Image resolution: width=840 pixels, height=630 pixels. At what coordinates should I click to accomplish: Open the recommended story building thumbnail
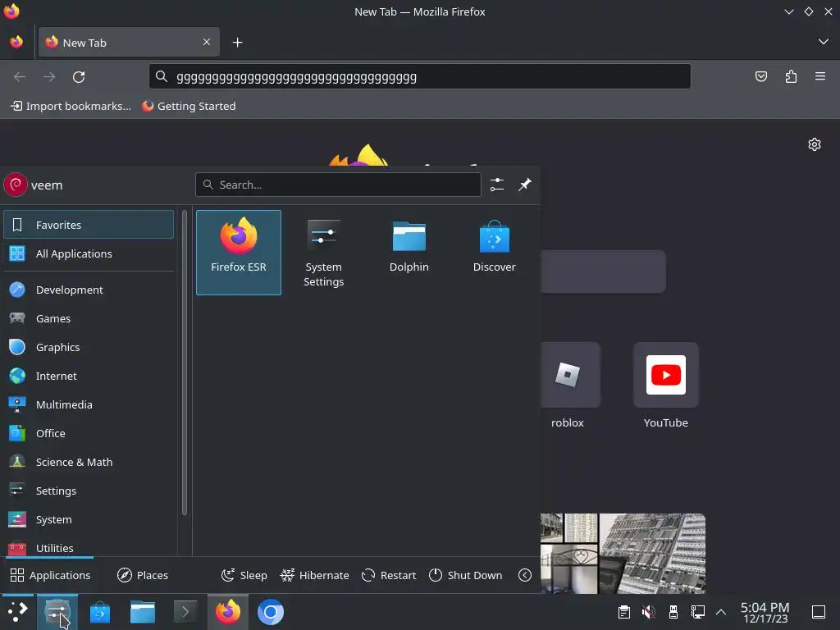(x=623, y=554)
